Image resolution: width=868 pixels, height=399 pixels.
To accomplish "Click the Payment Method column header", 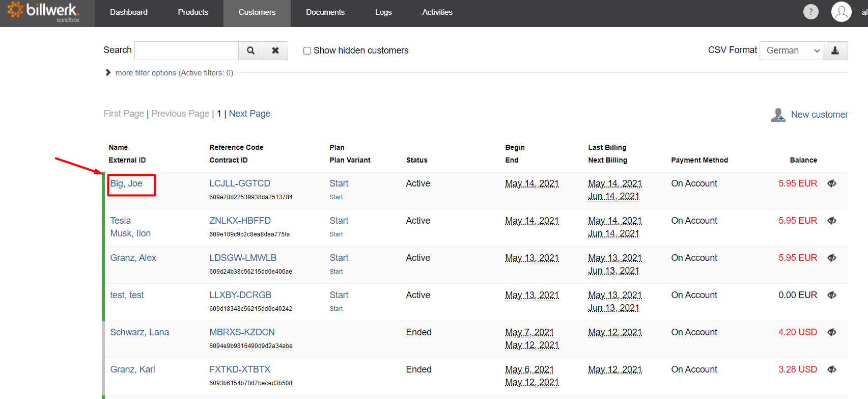I will [x=699, y=160].
